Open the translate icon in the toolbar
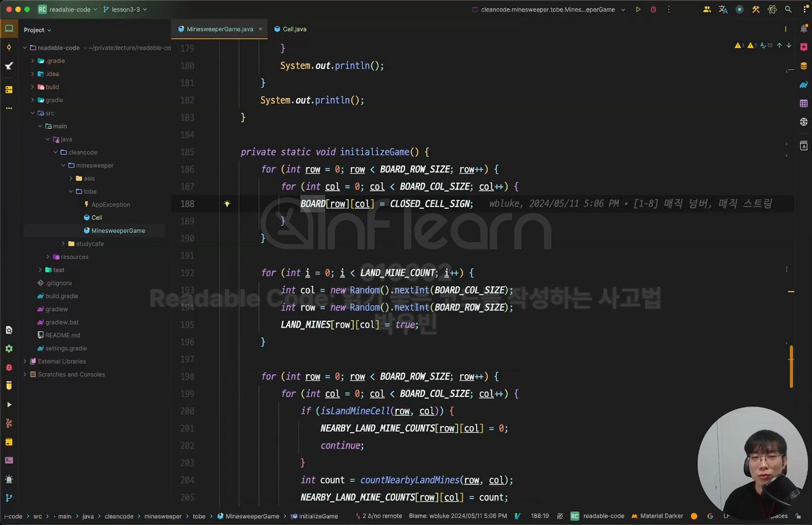This screenshot has width=812, height=525. [x=723, y=9]
